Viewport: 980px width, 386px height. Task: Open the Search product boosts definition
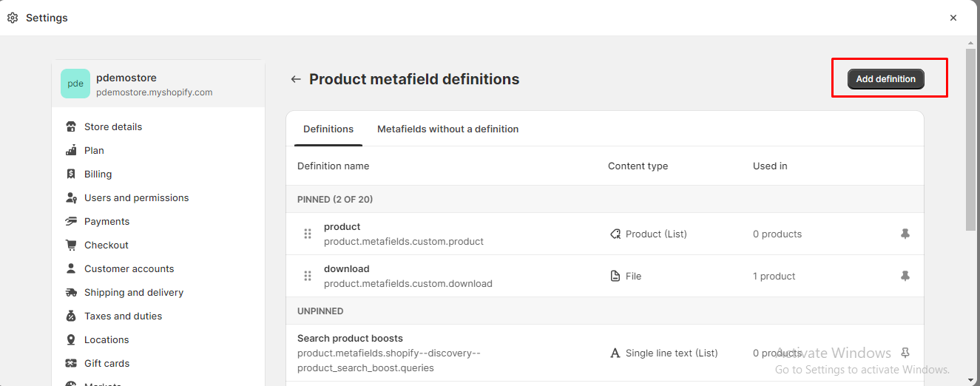(x=350, y=338)
